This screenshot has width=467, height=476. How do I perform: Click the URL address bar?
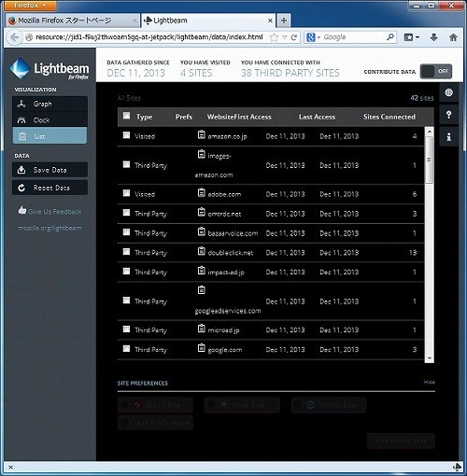(x=149, y=37)
